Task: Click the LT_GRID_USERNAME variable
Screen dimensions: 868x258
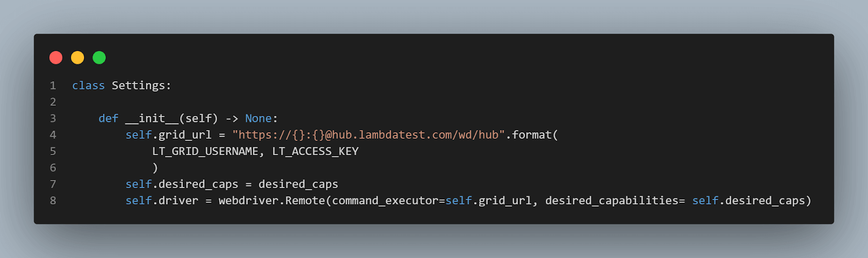Action: [x=206, y=151]
